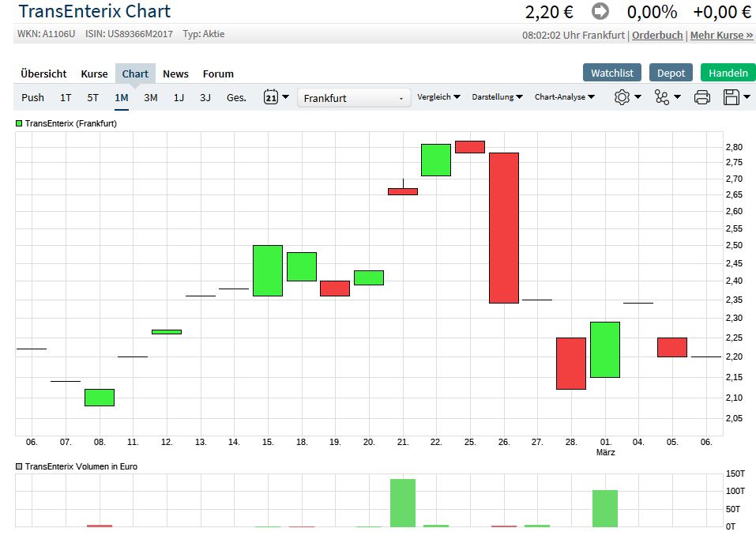Click the green Handeln button

[728, 73]
